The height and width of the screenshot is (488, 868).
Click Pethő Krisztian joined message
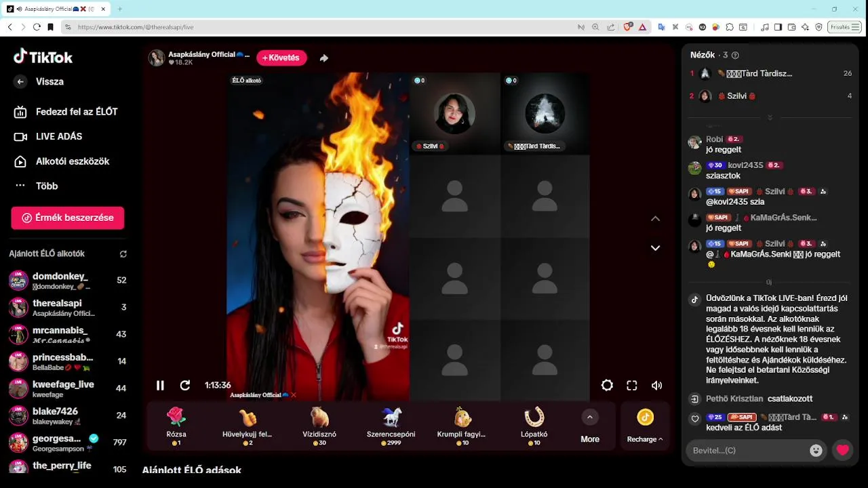[x=759, y=399]
